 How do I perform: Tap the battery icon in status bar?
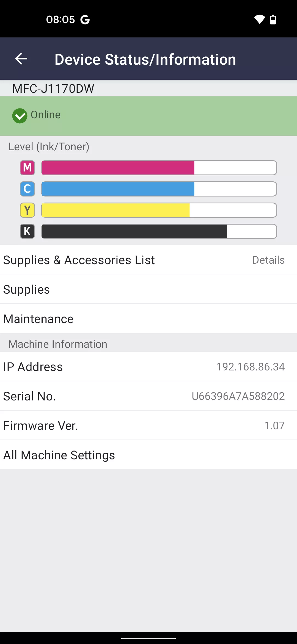(x=273, y=19)
